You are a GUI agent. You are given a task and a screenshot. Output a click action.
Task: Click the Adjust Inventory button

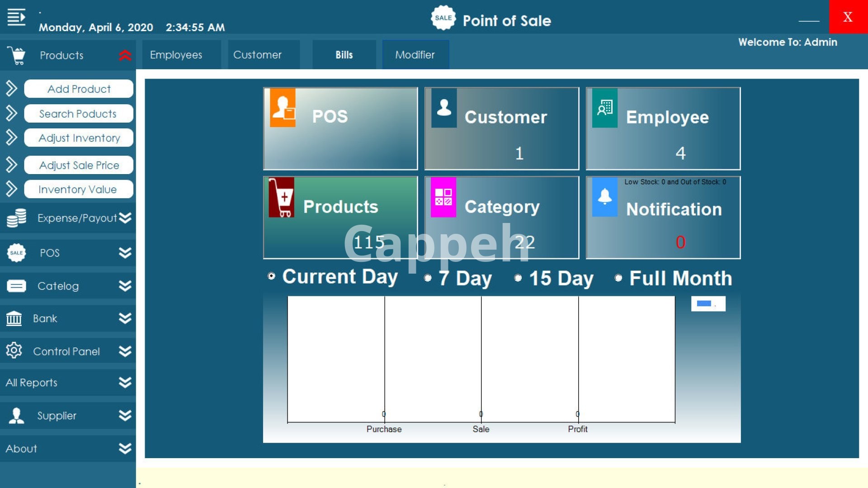(x=79, y=138)
